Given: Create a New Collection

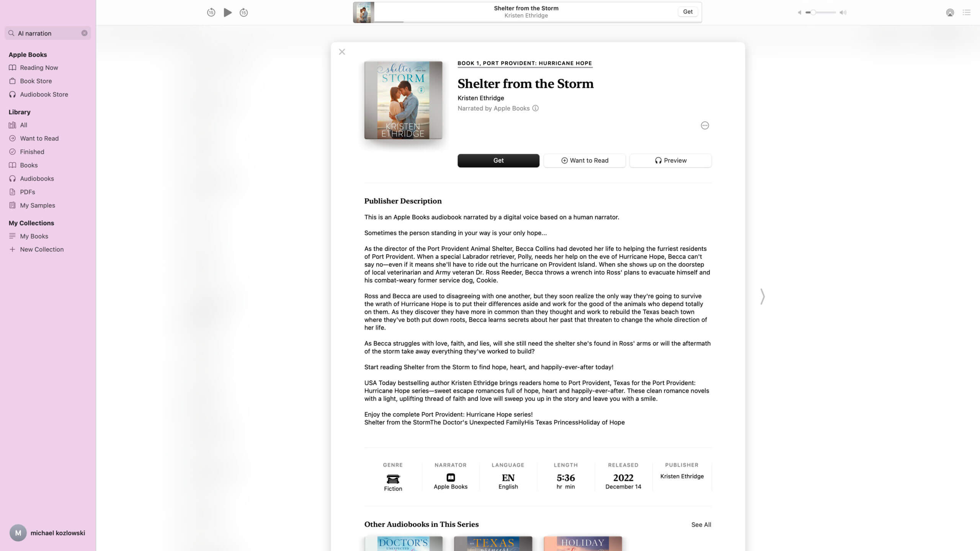Looking at the screenshot, I should [x=42, y=249].
